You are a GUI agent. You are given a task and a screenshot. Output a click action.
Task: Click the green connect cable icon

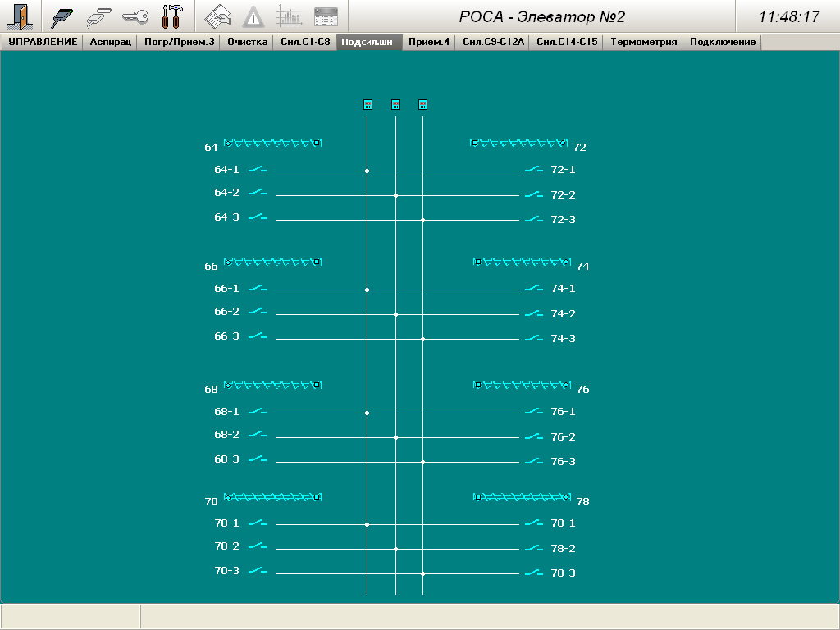(x=62, y=16)
